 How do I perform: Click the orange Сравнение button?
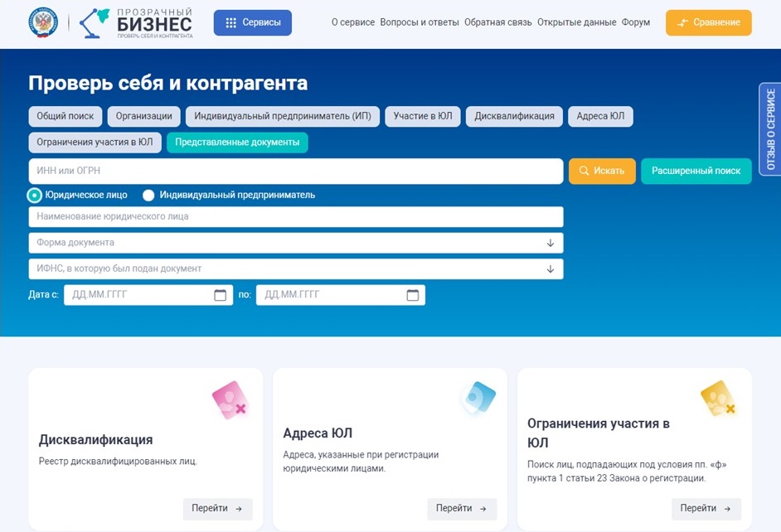coord(708,22)
